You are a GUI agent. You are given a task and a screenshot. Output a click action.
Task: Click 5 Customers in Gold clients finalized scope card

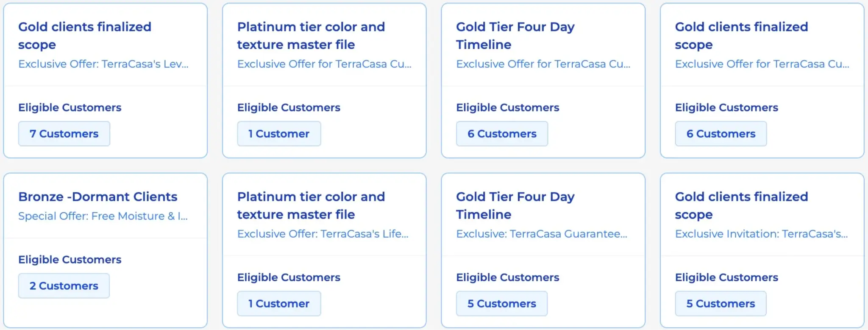pos(721,304)
